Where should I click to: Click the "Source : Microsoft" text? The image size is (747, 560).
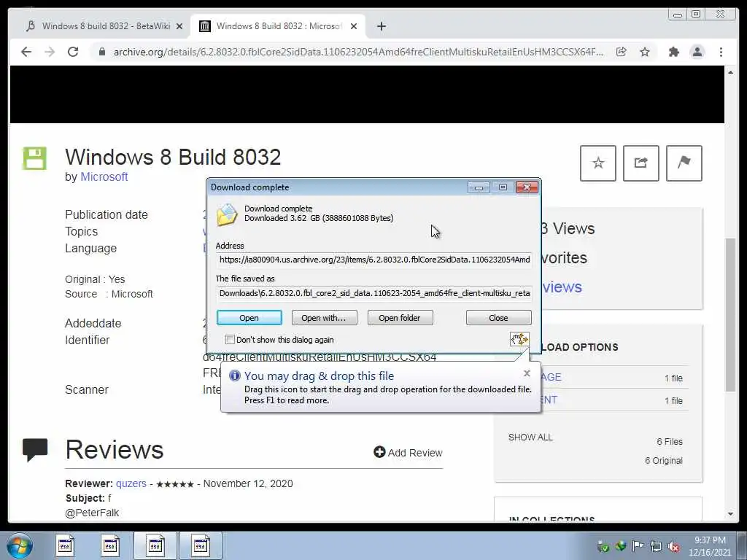tap(109, 294)
